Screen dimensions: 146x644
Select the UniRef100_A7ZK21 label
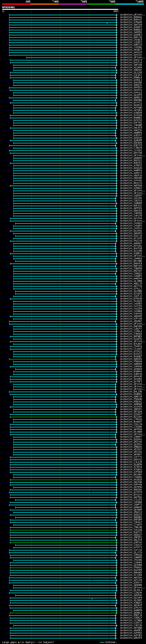coord(131,352)
